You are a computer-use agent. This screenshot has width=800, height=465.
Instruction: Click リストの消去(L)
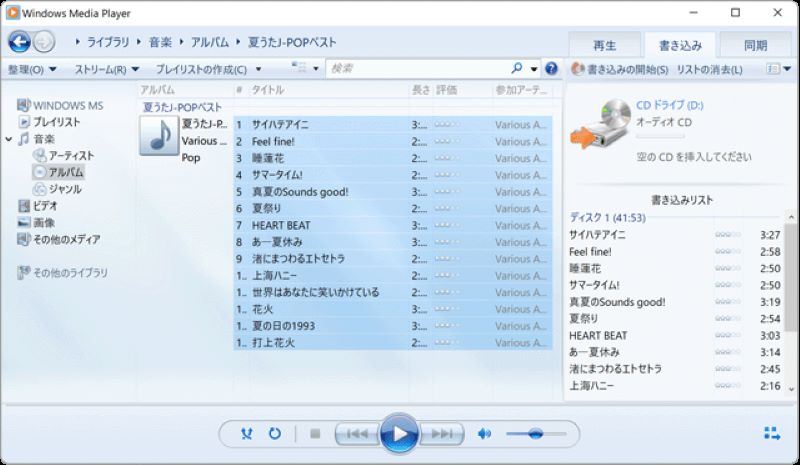[x=709, y=69]
